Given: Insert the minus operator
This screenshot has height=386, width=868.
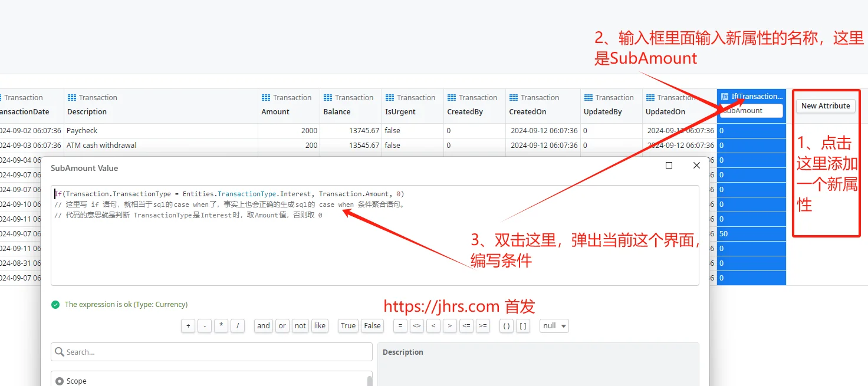Looking at the screenshot, I should [205, 326].
